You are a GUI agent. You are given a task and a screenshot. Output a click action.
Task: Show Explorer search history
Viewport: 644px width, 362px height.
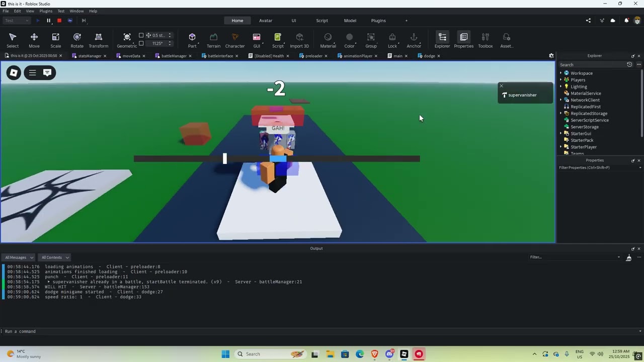[629, 64]
